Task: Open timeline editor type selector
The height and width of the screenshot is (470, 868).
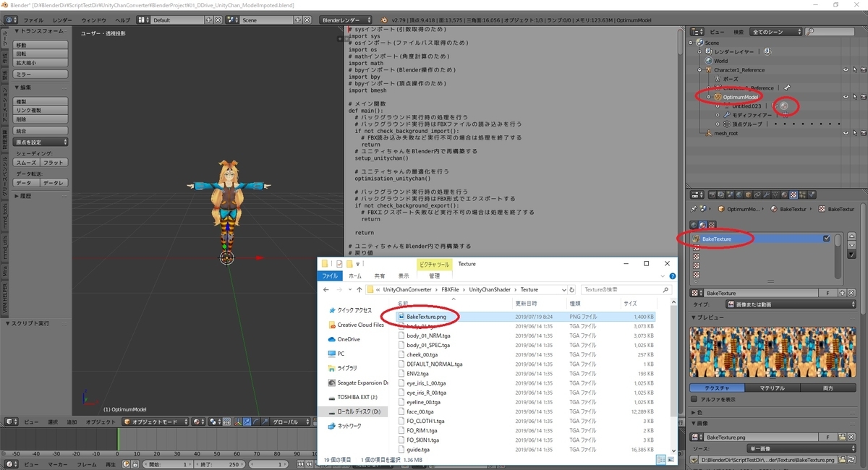Action: coord(12,463)
